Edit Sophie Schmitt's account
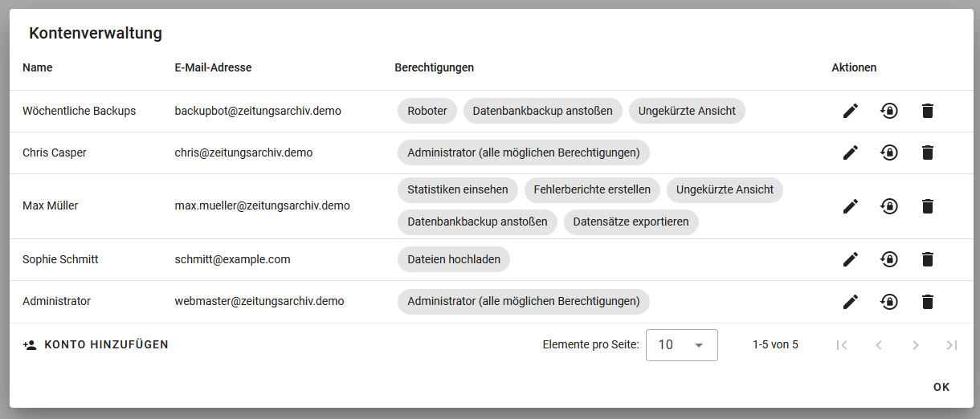Image resolution: width=980 pixels, height=419 pixels. 851,259
